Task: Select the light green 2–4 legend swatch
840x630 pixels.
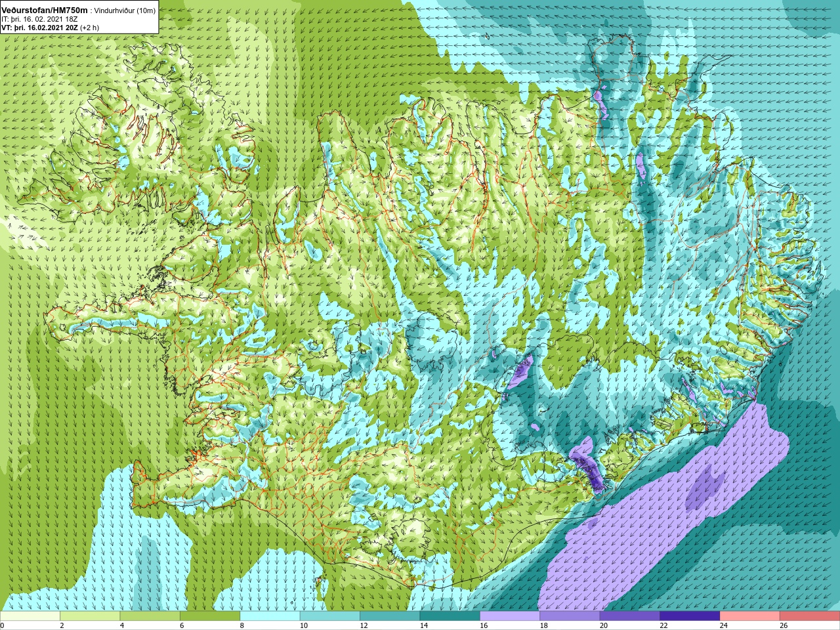Action: [90, 616]
